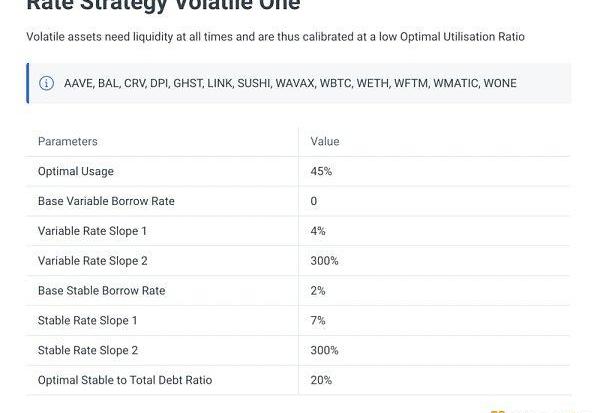The image size is (600, 413).
Task: Select the Base Stable Borrow Rate label
Action: (x=101, y=291)
